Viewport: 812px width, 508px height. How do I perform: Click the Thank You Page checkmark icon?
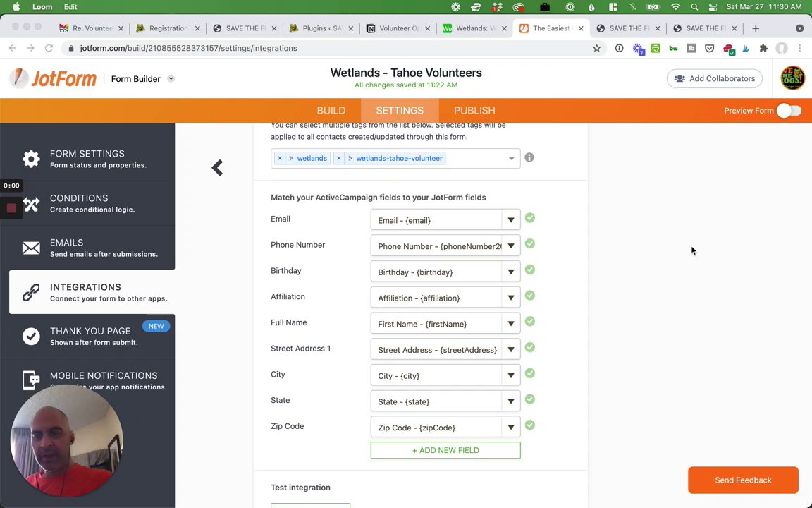click(x=31, y=336)
